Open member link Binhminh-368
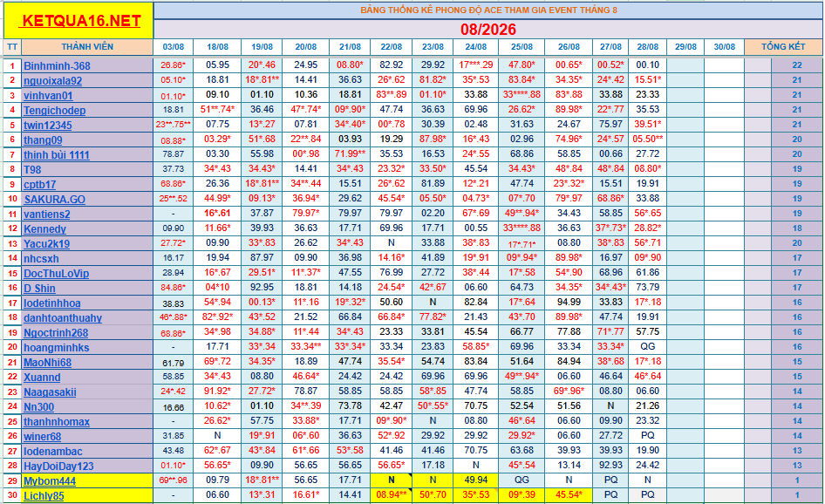The height and width of the screenshot is (504, 825). 57,65
